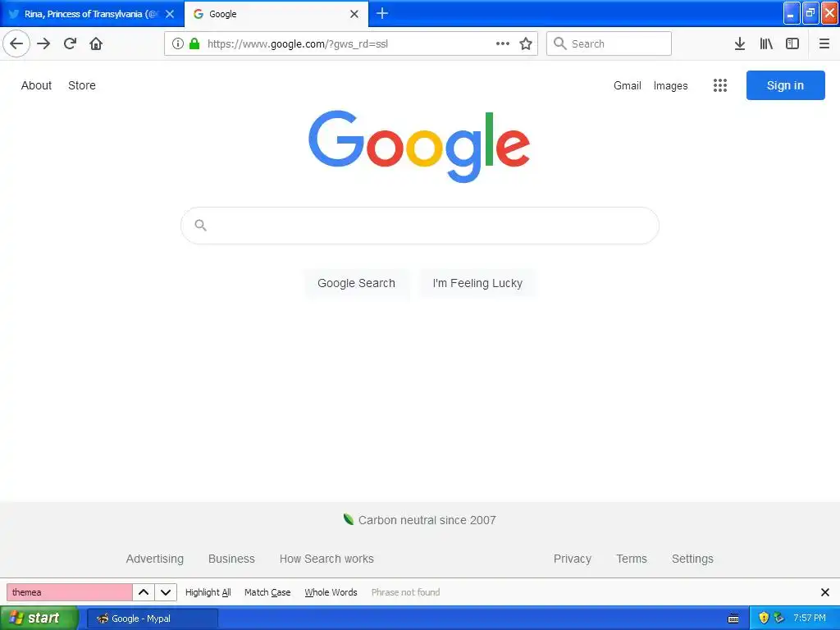Screen dimensions: 840x630
Task: Go to the browser home page icon
Action: [x=96, y=43]
